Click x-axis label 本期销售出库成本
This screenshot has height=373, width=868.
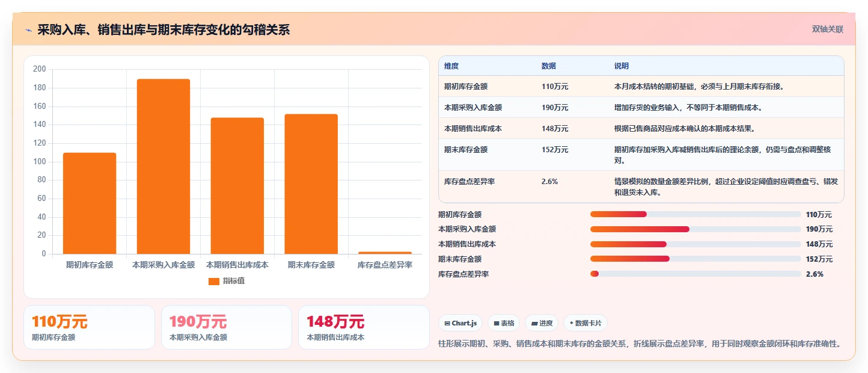237,265
